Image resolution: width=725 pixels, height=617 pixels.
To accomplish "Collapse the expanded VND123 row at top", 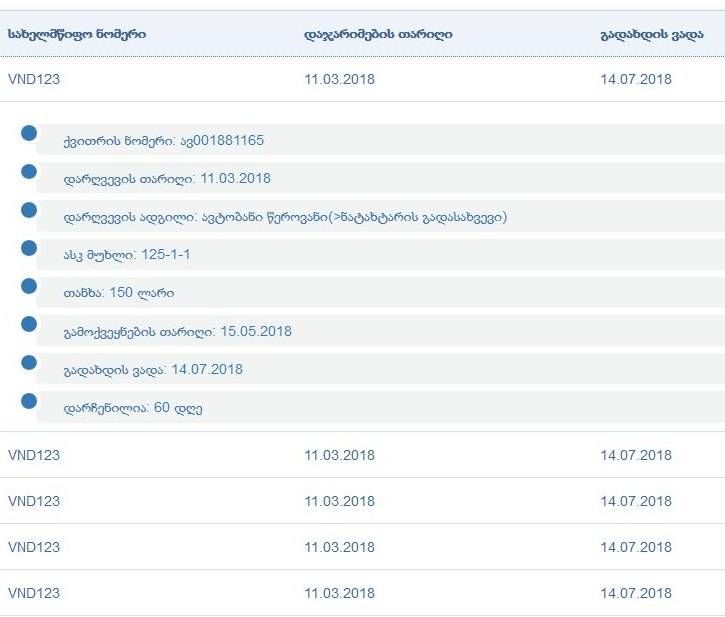I will [34, 79].
